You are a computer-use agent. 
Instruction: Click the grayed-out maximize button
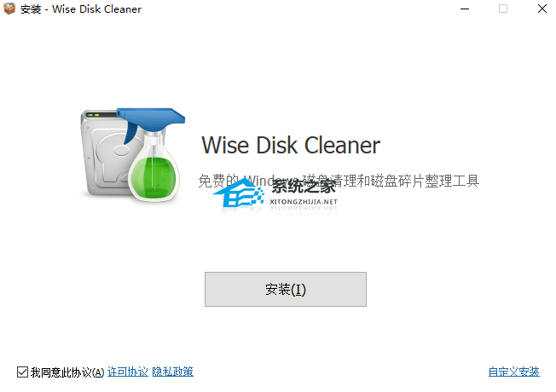tap(503, 9)
